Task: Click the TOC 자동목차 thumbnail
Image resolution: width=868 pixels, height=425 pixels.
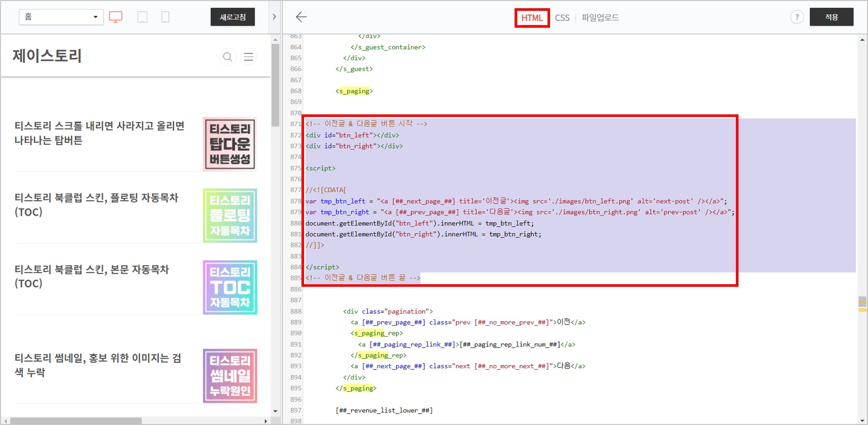Action: 230,287
